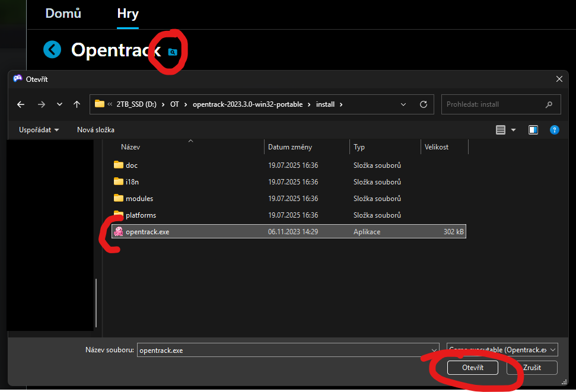This screenshot has height=392, width=576.
Task: Select the platforms folder icon
Action: (118, 213)
